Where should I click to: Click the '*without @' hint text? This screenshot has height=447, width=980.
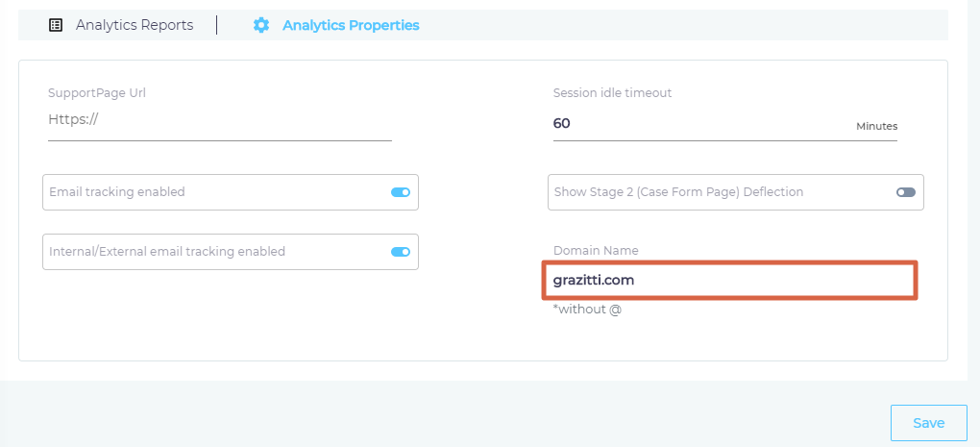pos(587,310)
